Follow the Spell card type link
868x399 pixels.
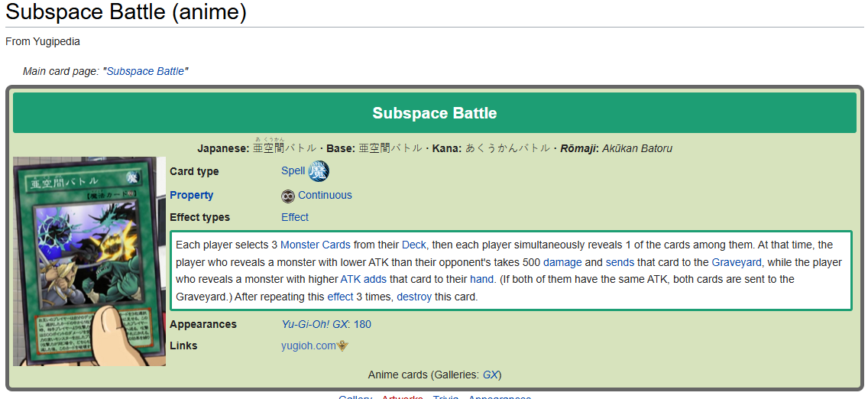point(293,170)
